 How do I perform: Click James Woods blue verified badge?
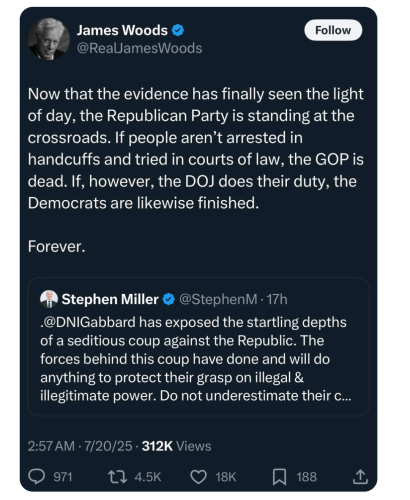(178, 30)
